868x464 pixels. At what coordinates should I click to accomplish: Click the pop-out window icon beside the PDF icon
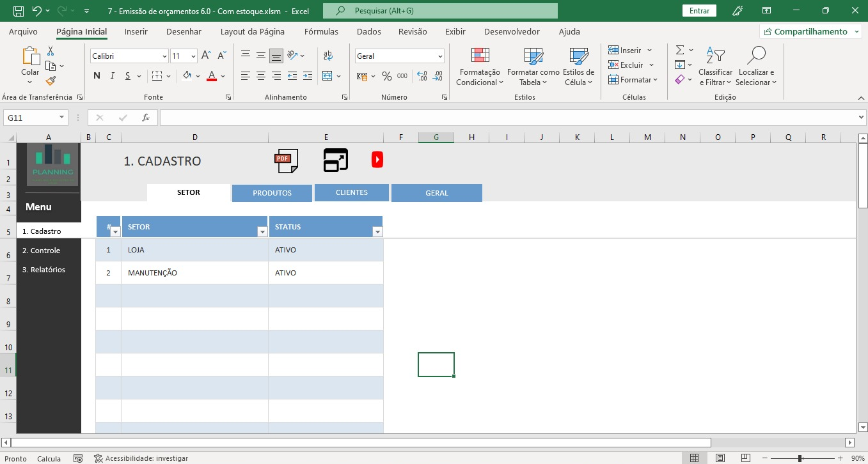point(336,160)
